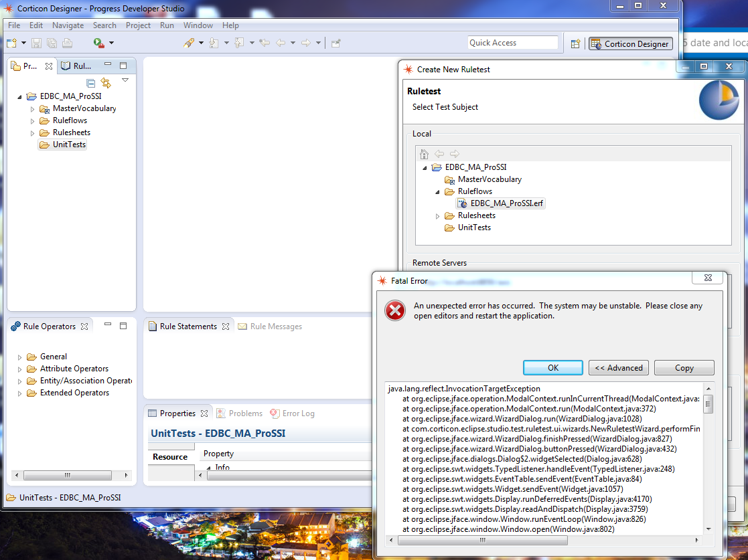Expand Rulesheets folder in wizard tree
This screenshot has height=560, width=748.
point(437,216)
